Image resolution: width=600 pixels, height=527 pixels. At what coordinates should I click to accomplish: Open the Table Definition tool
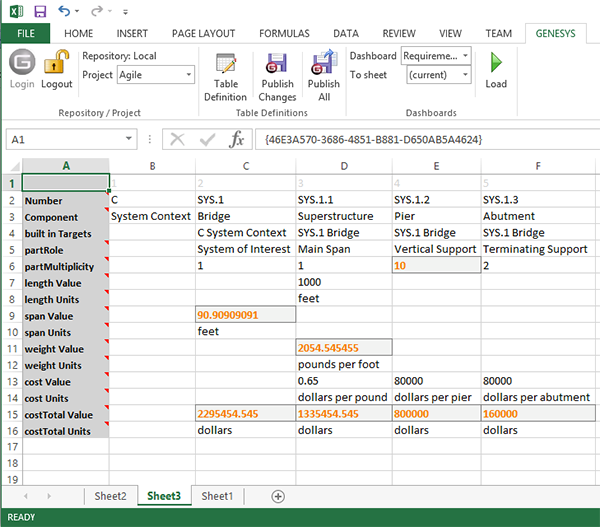point(225,68)
